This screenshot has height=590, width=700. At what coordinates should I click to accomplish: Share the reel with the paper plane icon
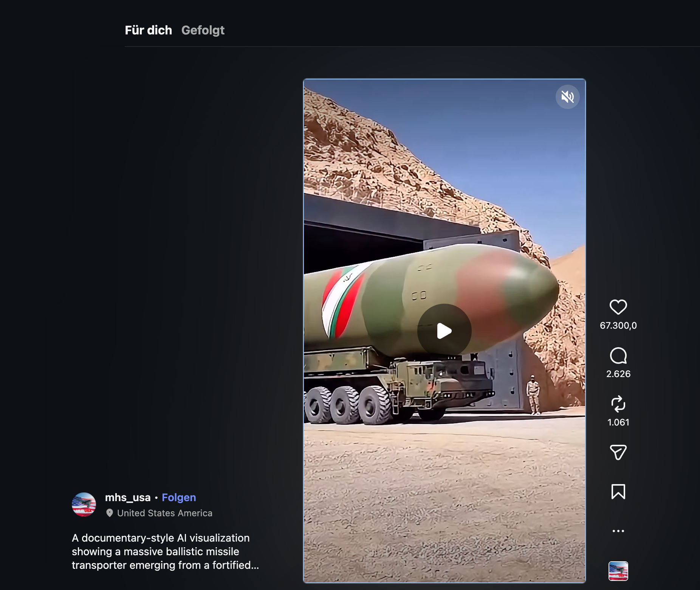click(x=618, y=452)
